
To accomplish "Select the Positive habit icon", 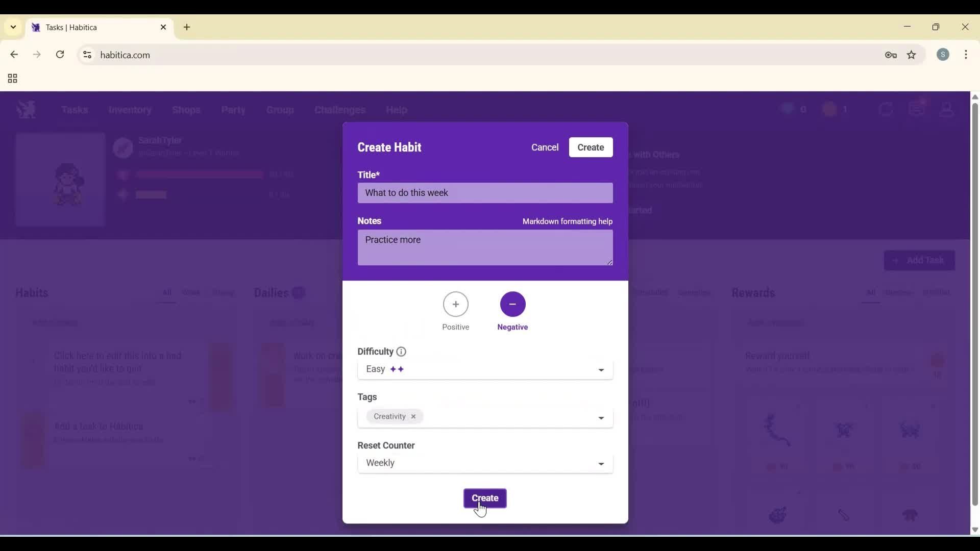I will pos(456,305).
